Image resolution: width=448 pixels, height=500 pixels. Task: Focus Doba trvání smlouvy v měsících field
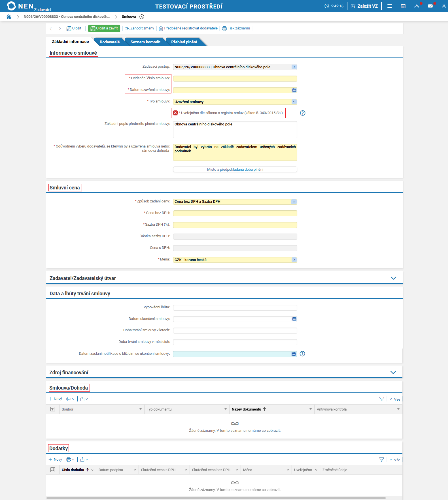(235, 342)
